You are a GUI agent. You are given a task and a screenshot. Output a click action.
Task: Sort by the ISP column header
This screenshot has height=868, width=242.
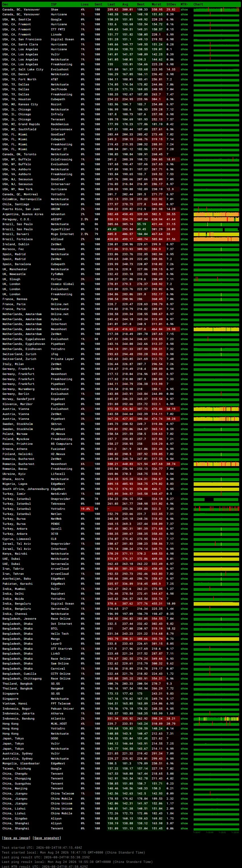point(54,4)
